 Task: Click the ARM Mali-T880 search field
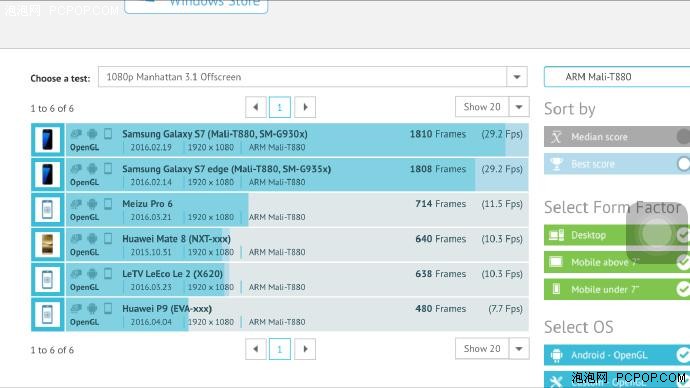point(617,77)
